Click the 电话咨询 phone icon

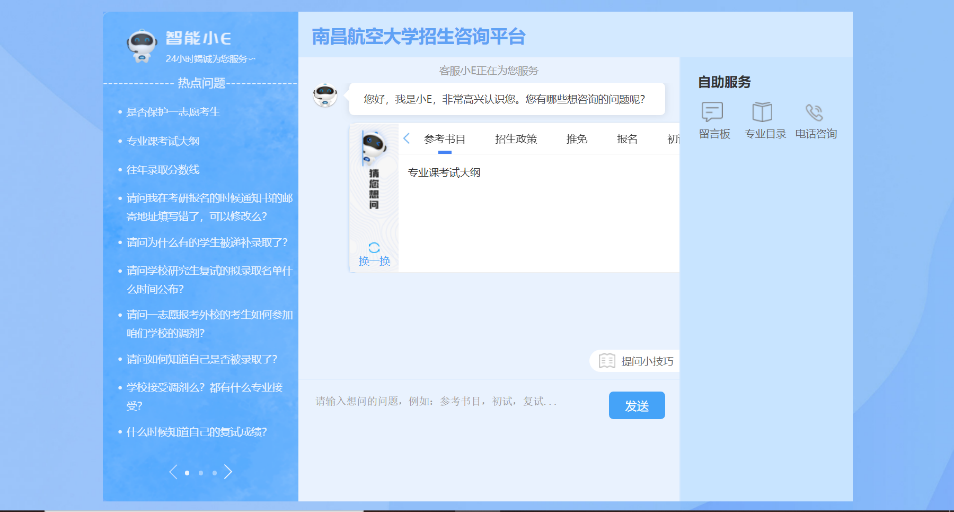click(814, 112)
